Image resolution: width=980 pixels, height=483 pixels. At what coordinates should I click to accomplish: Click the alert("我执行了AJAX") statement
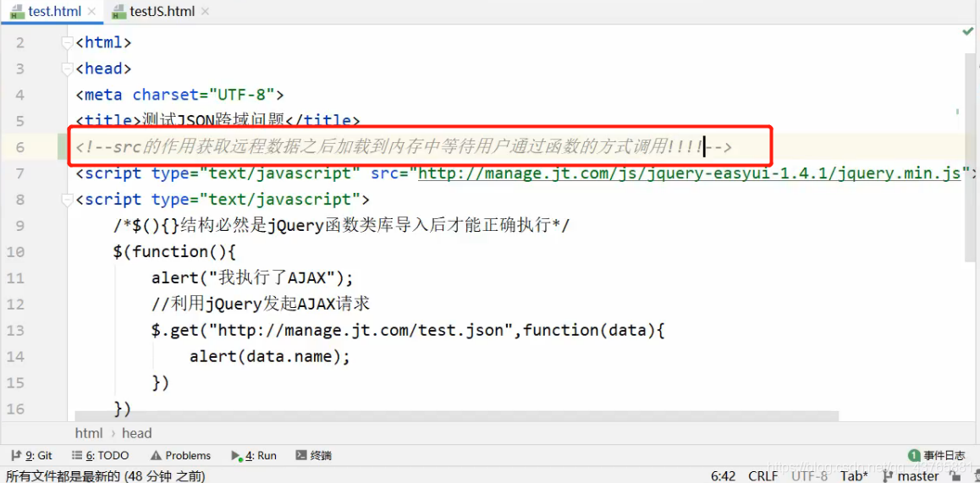(x=252, y=278)
